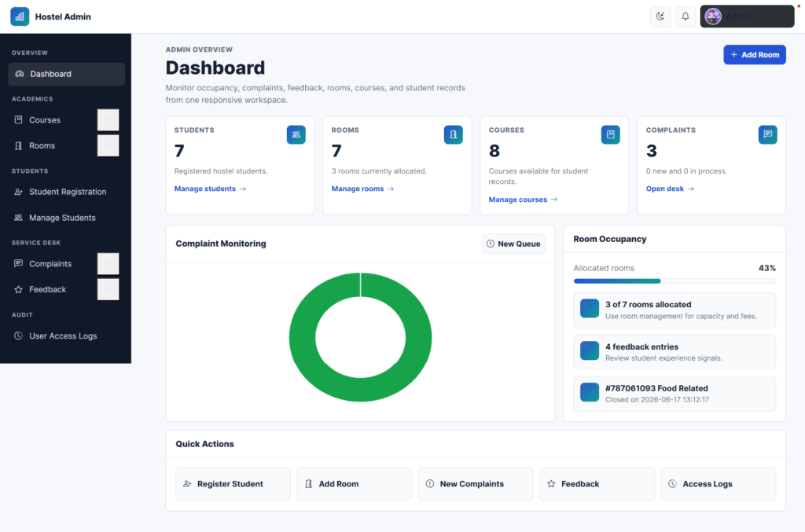Click the Rooms door icon in sidebar

19,145
